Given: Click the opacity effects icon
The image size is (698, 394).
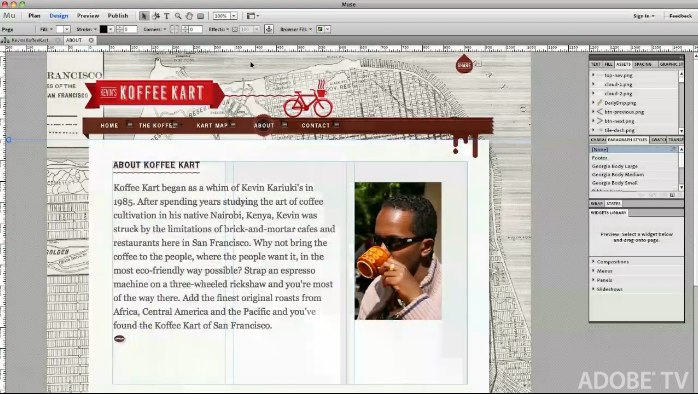Looking at the screenshot, I should click(x=235, y=29).
